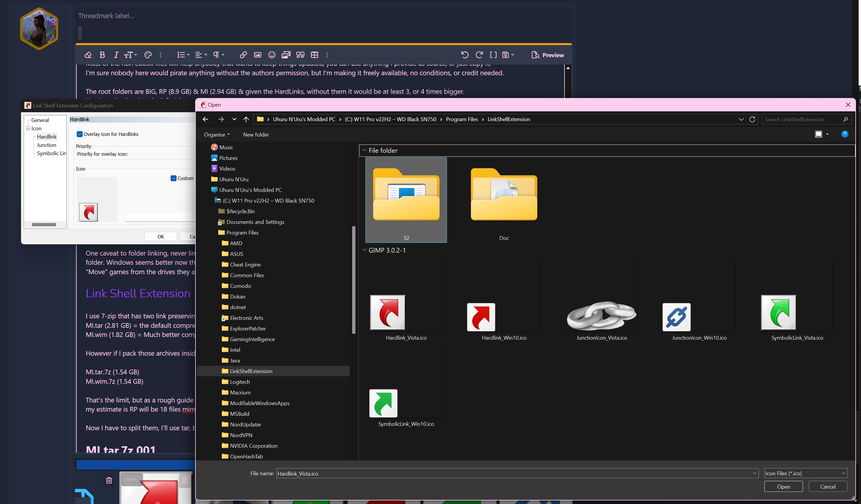Open the smilies emoji picker
This screenshot has width=861, height=504.
[x=272, y=55]
